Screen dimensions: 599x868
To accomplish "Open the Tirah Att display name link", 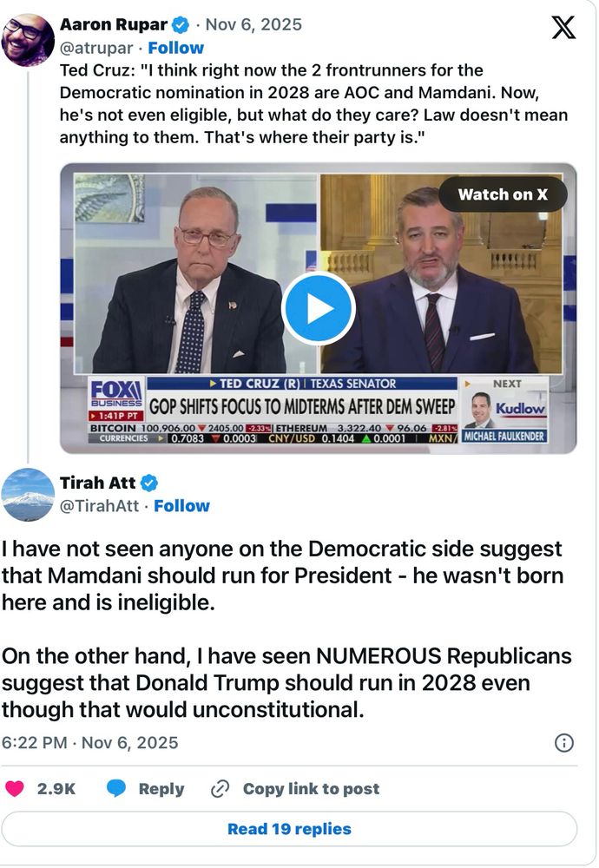I will click(97, 483).
